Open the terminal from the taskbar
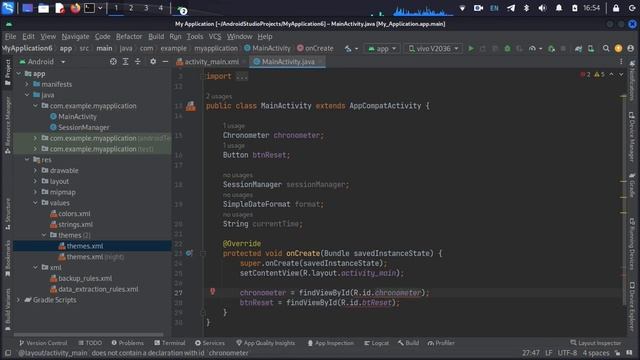The width and height of the screenshot is (640, 360). coord(89,8)
